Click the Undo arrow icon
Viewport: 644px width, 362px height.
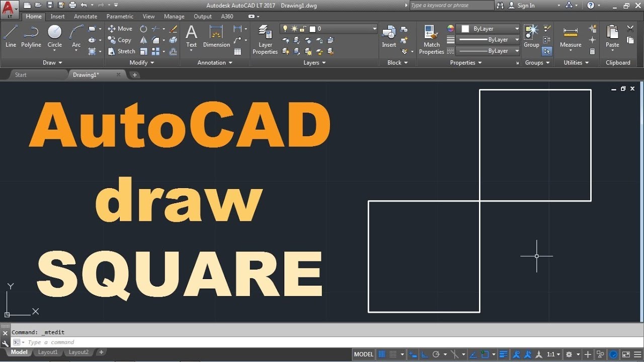[84, 5]
